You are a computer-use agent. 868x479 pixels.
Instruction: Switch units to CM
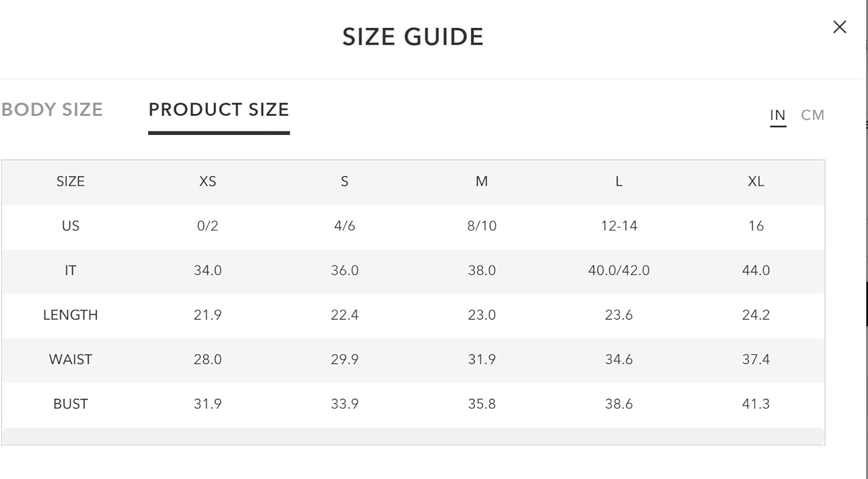pyautogui.click(x=812, y=115)
